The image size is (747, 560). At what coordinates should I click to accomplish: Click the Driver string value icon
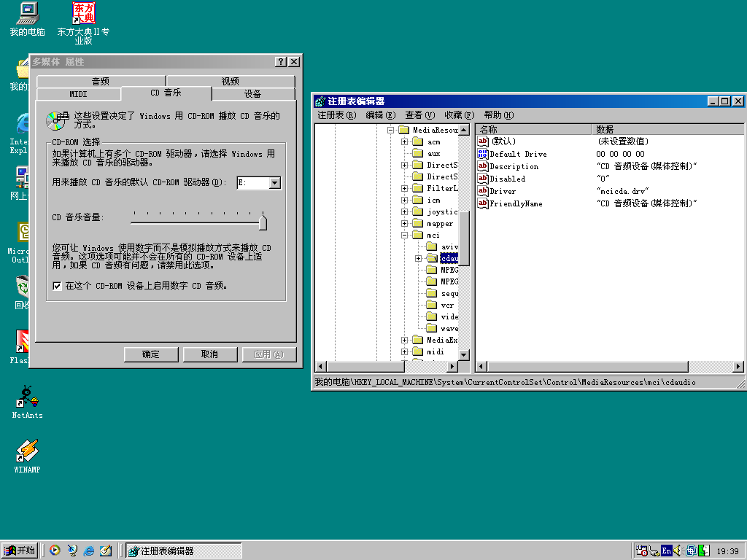click(482, 191)
